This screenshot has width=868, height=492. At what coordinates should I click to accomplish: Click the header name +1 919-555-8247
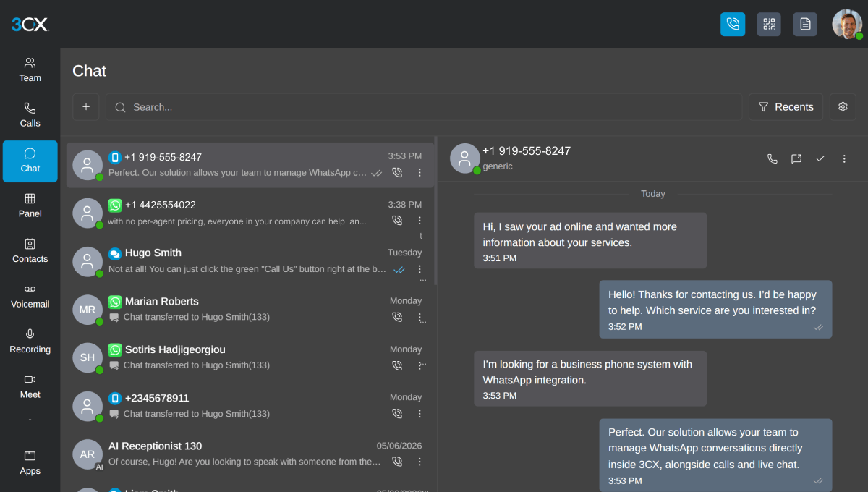527,151
